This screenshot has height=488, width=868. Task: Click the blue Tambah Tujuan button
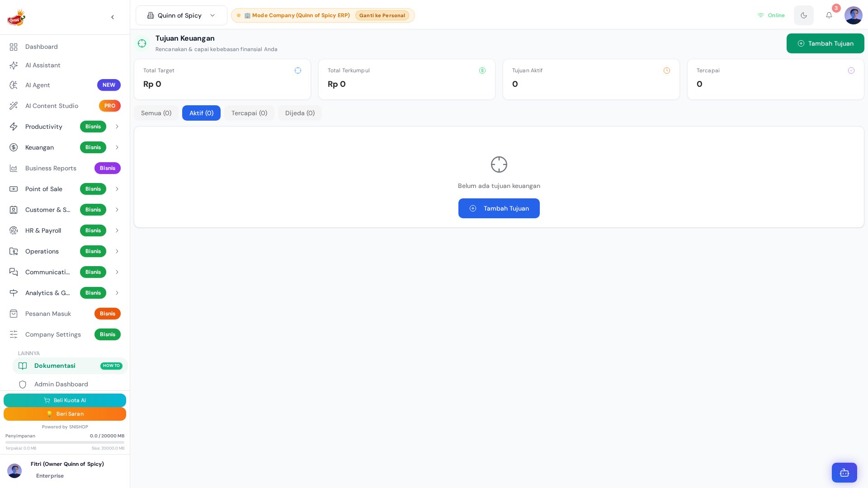click(499, 208)
